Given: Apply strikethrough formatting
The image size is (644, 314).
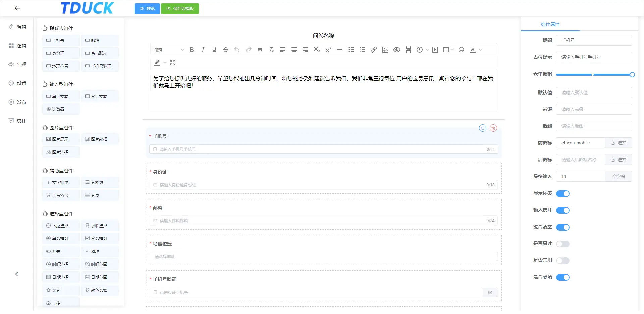Looking at the screenshot, I should 226,50.
